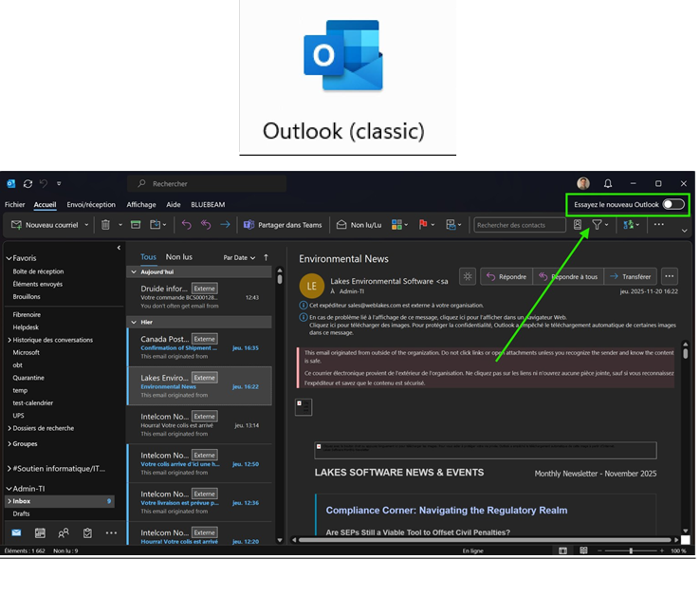This screenshot has height=597, width=700.
Task: Click the Reply All icon in ribbon
Action: (x=206, y=225)
